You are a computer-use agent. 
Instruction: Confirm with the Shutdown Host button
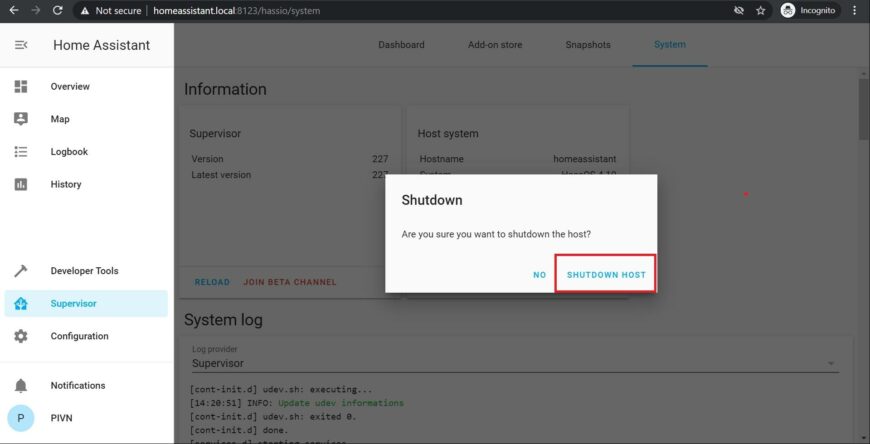click(606, 275)
